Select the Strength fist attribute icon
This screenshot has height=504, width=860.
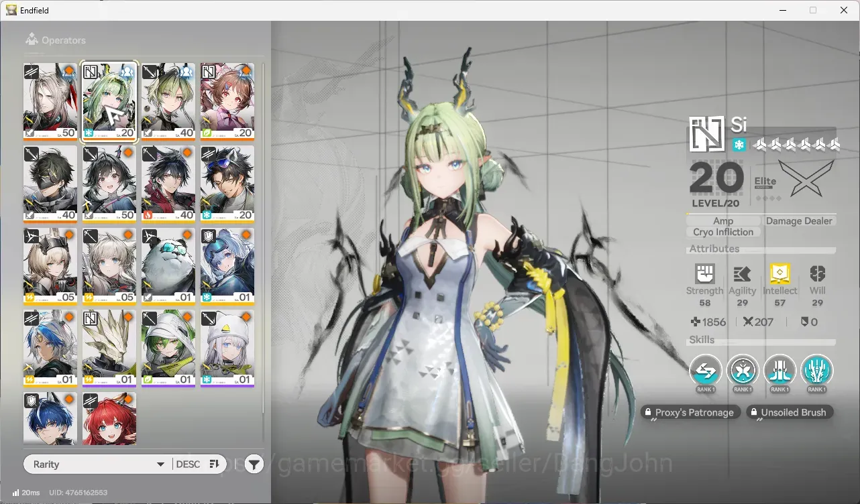[x=704, y=273]
